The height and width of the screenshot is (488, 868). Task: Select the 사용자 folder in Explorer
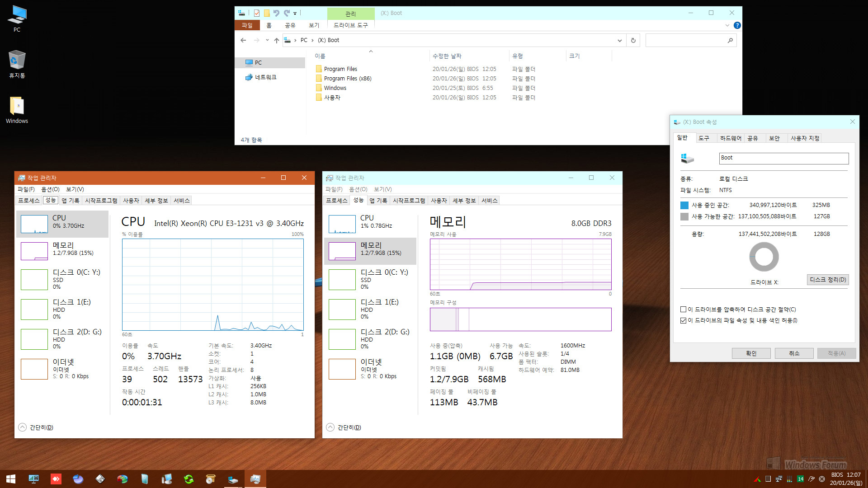click(x=328, y=98)
